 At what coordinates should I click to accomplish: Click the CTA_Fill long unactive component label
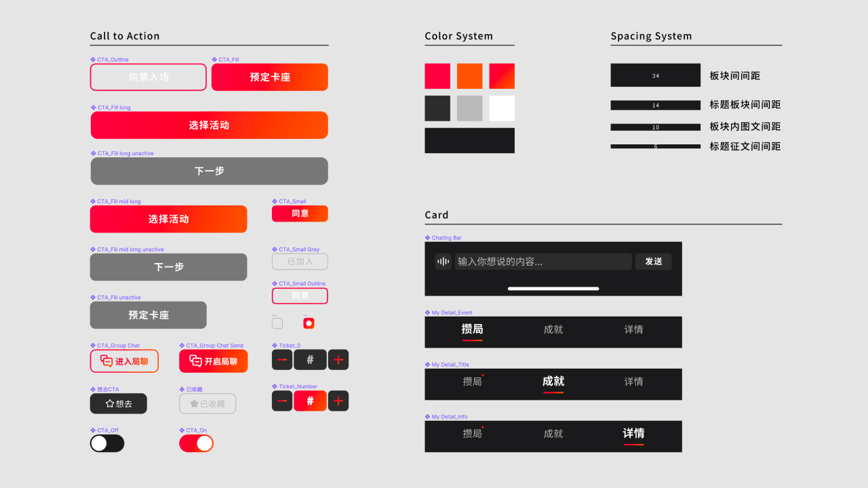pos(122,154)
